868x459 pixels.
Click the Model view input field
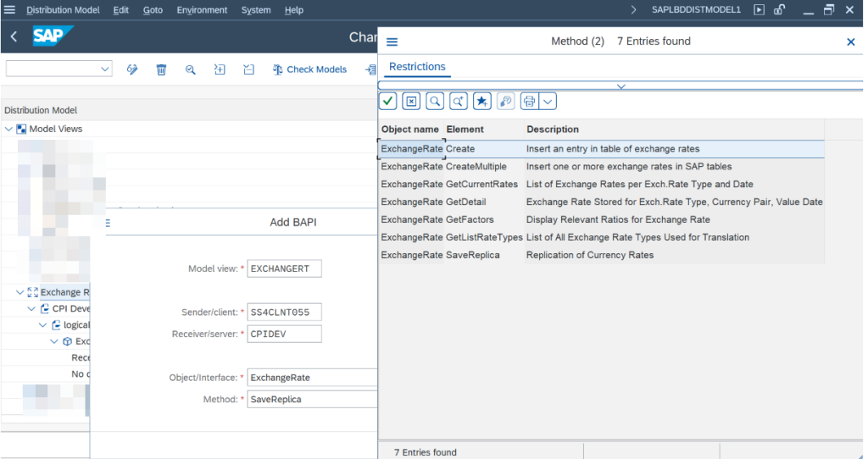pyautogui.click(x=284, y=268)
